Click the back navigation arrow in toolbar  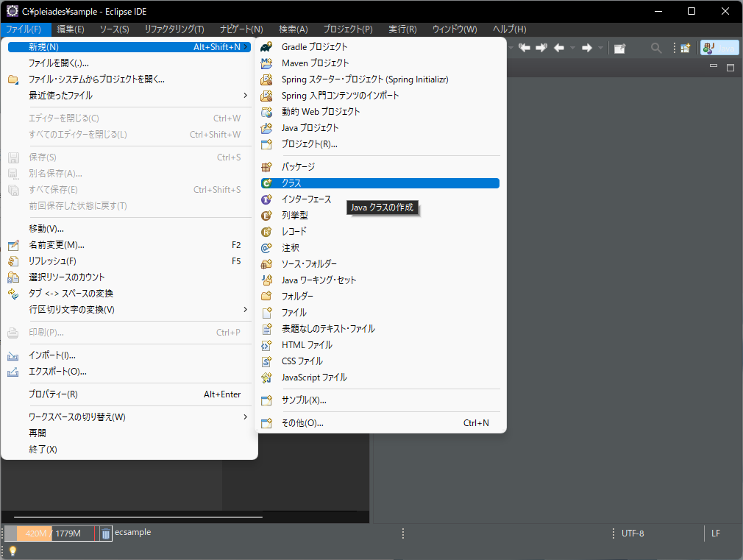[x=559, y=48]
